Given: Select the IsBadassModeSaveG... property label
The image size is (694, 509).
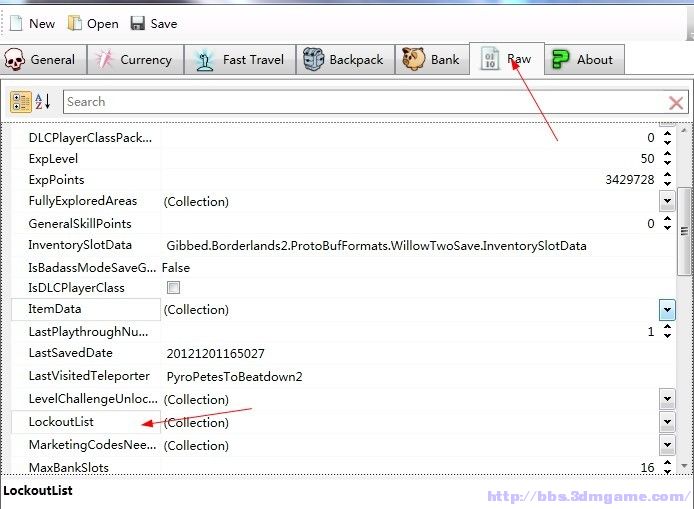Looking at the screenshot, I should click(92, 267).
